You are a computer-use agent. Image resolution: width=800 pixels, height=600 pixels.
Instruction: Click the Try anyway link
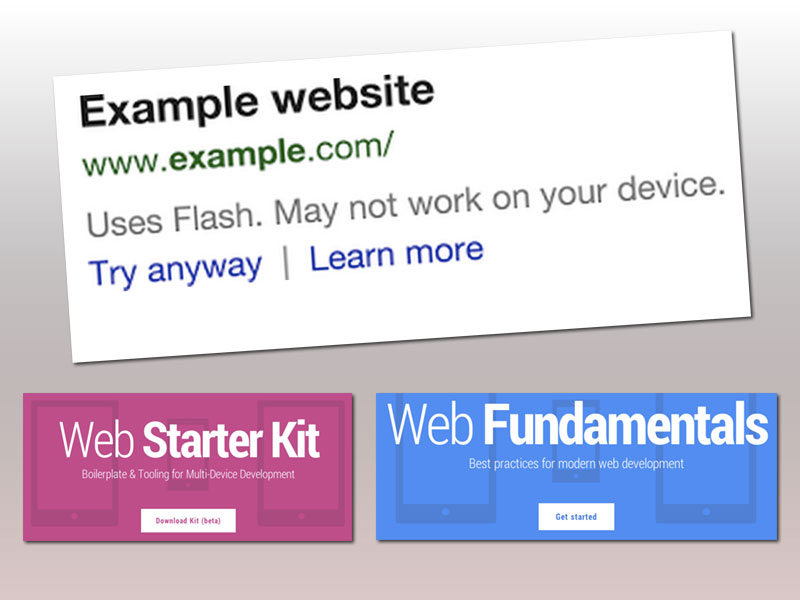175,269
